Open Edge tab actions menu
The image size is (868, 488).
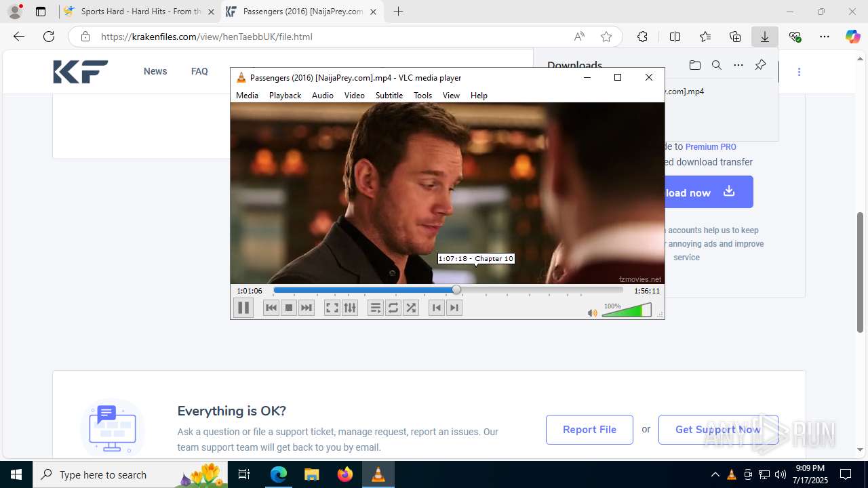point(41,12)
